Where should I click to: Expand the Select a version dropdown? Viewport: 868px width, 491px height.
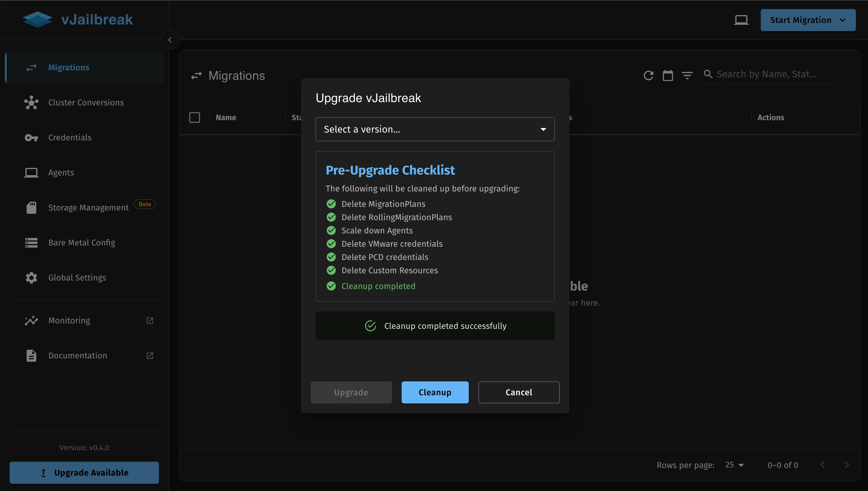(435, 129)
